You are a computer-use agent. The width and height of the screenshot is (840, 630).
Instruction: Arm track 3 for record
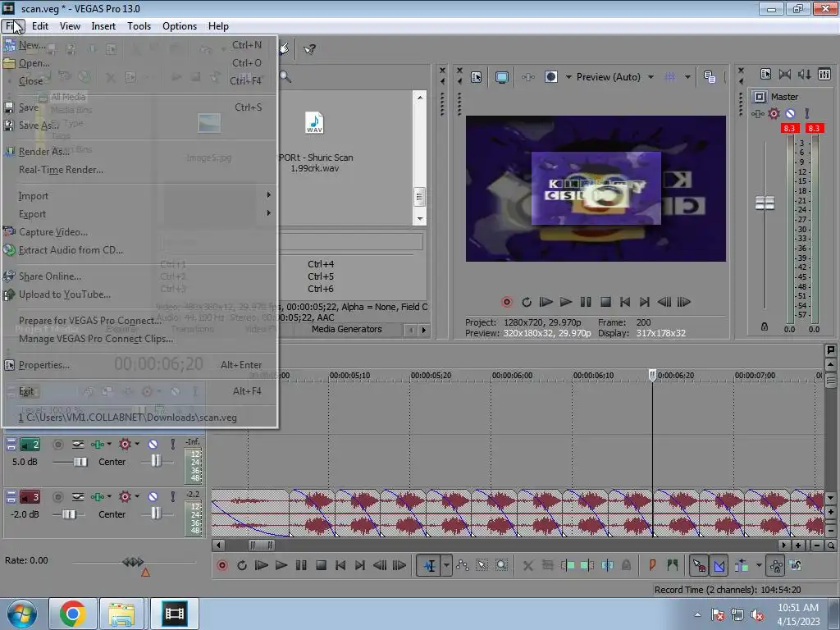pyautogui.click(x=58, y=496)
